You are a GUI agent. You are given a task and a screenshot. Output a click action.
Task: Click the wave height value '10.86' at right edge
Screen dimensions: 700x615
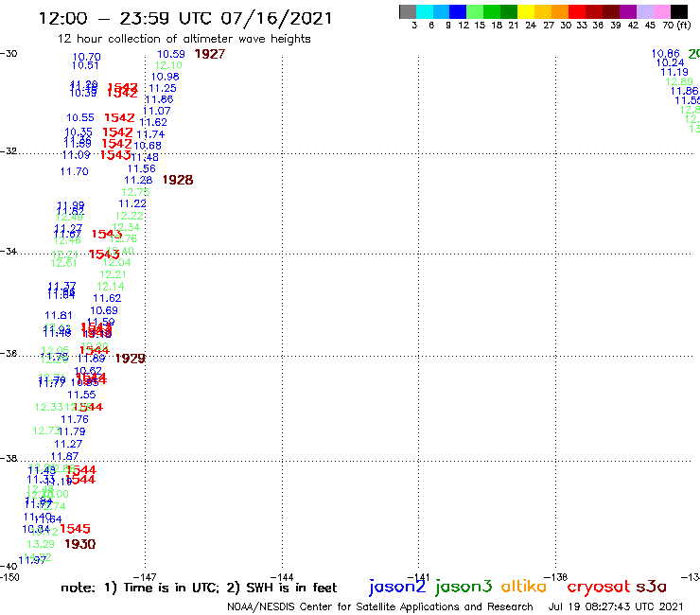[x=666, y=54]
